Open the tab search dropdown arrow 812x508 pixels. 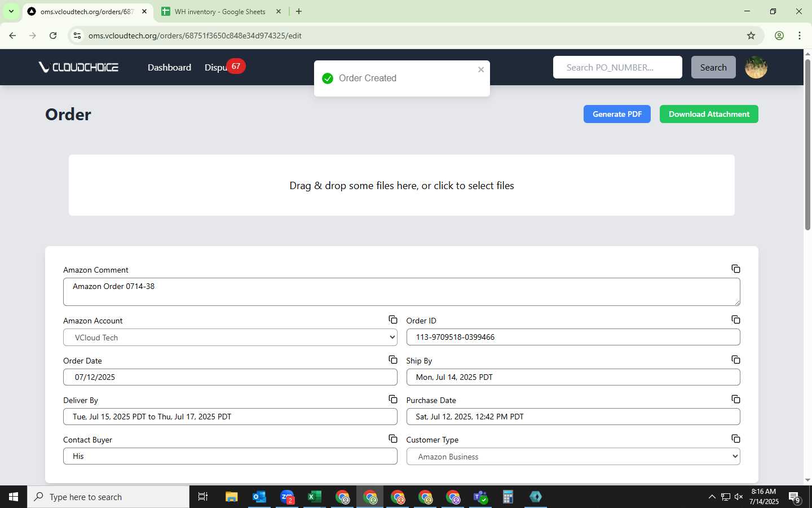(11, 11)
